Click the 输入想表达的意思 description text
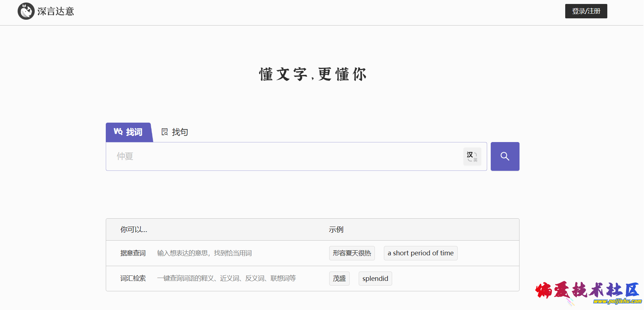Image resolution: width=644 pixels, height=310 pixels. point(204,253)
